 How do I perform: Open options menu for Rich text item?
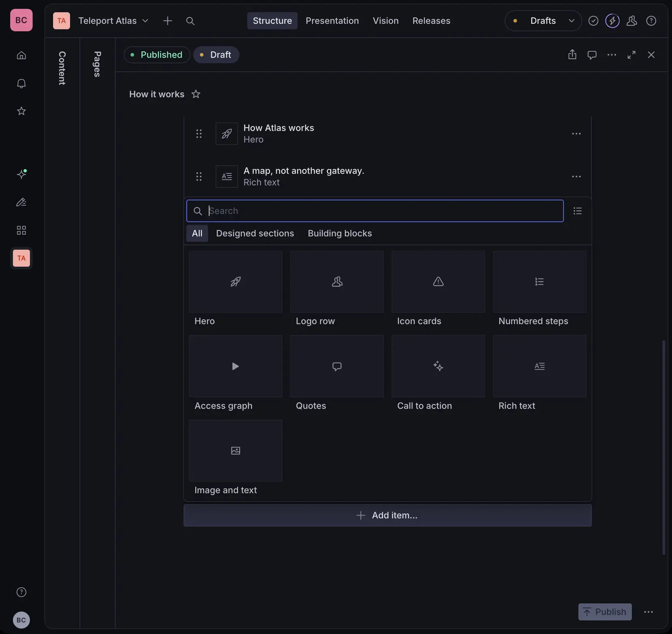(576, 177)
